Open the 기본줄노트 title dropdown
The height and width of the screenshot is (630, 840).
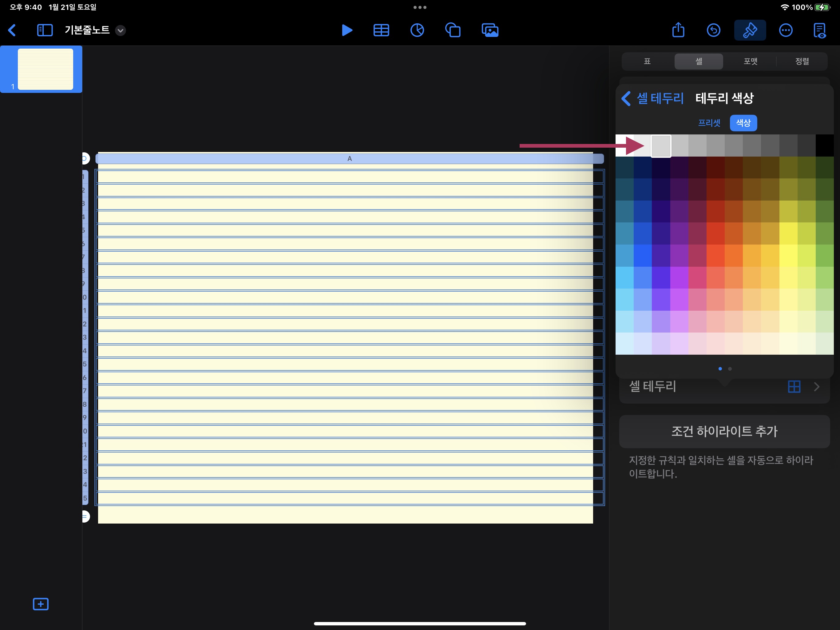[121, 30]
